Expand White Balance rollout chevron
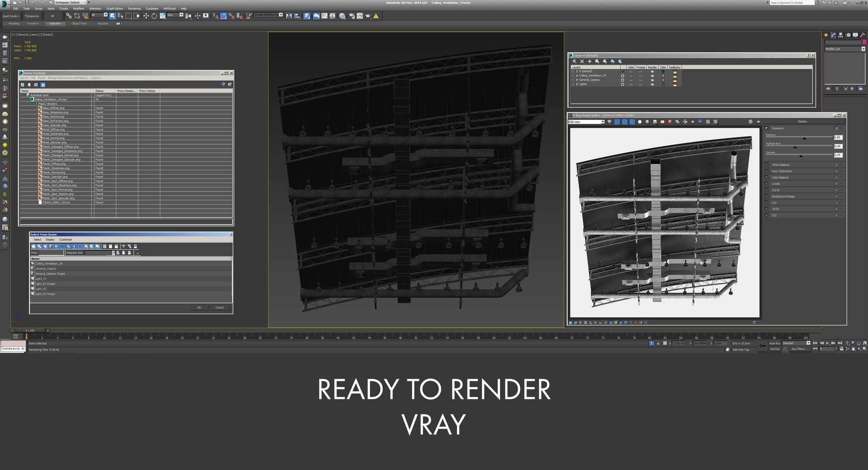The image size is (868, 470). coord(836,165)
